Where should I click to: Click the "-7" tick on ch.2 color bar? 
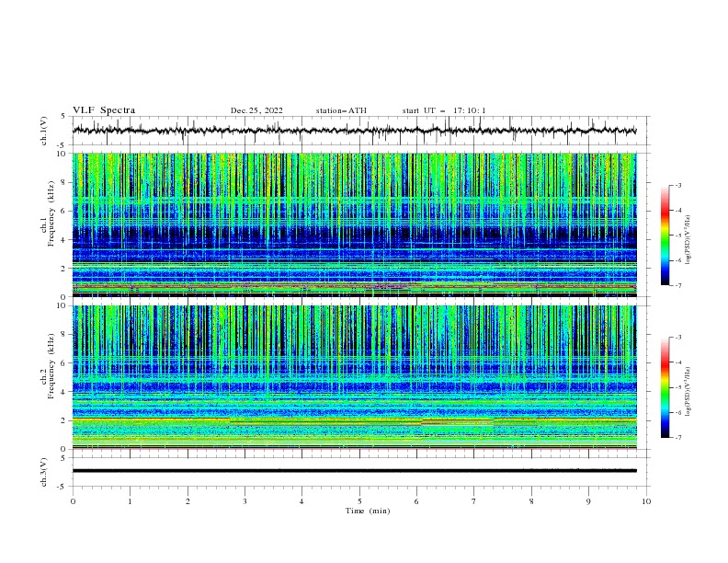point(678,438)
